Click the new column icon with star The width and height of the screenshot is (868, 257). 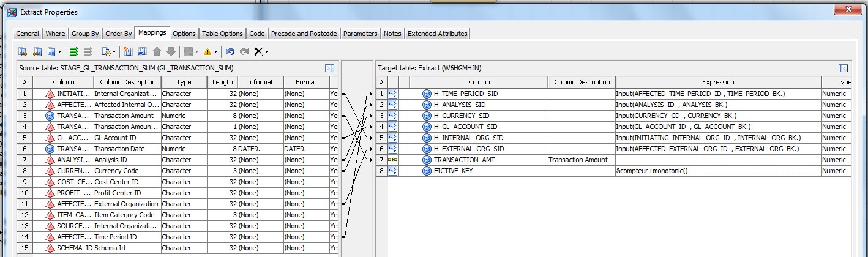click(128, 51)
